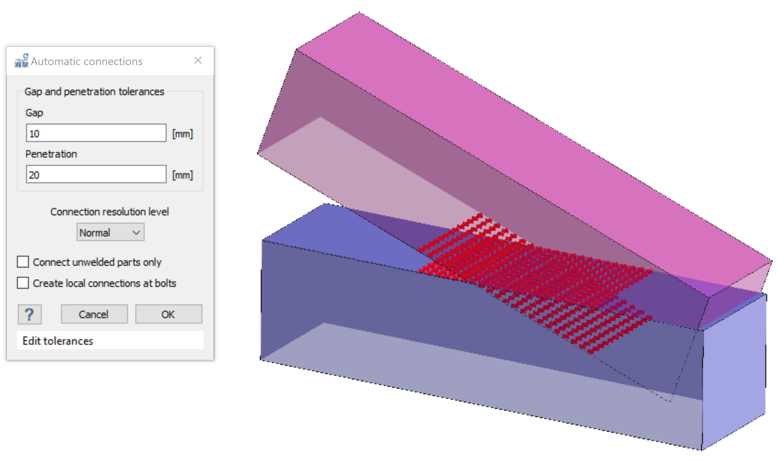Click the Gap and penetration tolerances group label
The width and height of the screenshot is (777, 462).
(x=94, y=92)
